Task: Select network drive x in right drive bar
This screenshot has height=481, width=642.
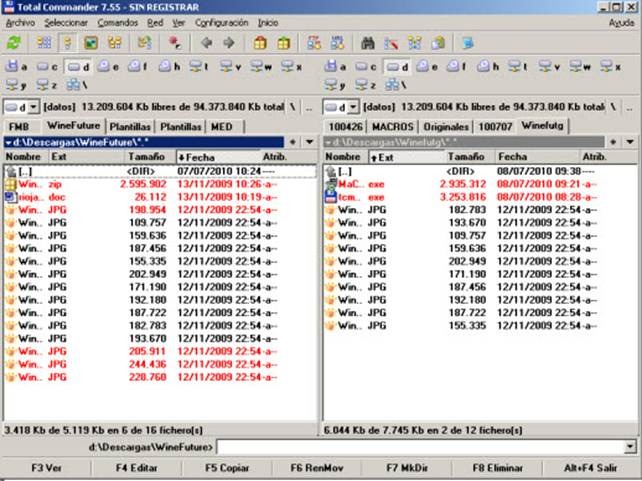Action: [x=611, y=66]
